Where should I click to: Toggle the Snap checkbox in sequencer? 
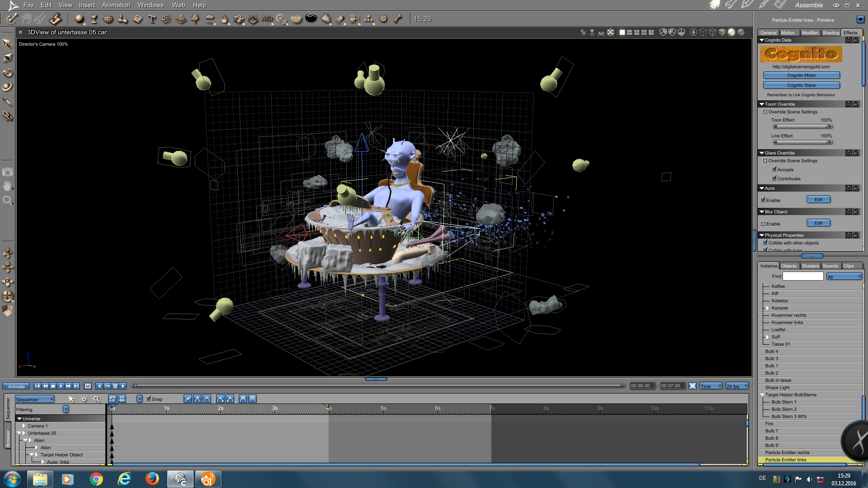(148, 399)
